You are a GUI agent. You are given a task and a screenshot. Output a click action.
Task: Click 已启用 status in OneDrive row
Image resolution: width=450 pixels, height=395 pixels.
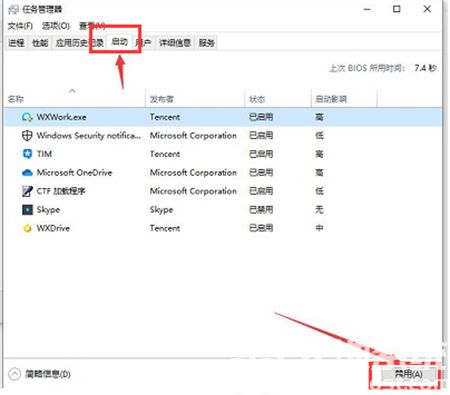coord(261,172)
